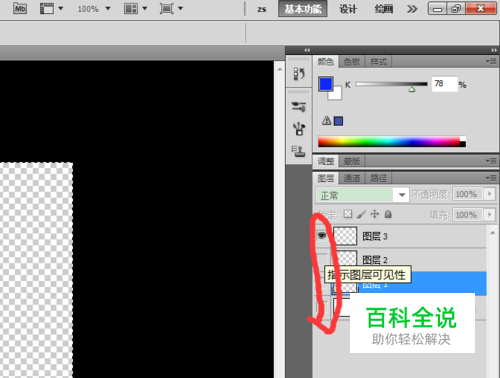
Task: Open the Layers panel flyout menu
Action: tap(491, 178)
